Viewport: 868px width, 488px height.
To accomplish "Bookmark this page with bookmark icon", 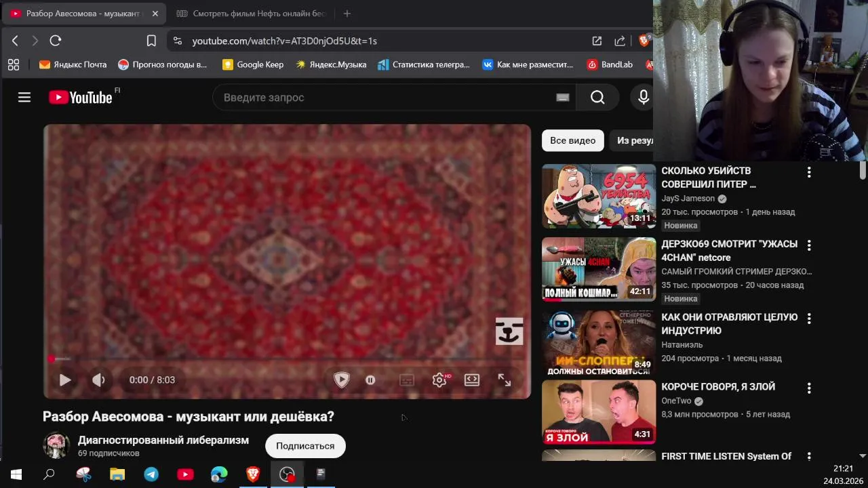I will (151, 41).
